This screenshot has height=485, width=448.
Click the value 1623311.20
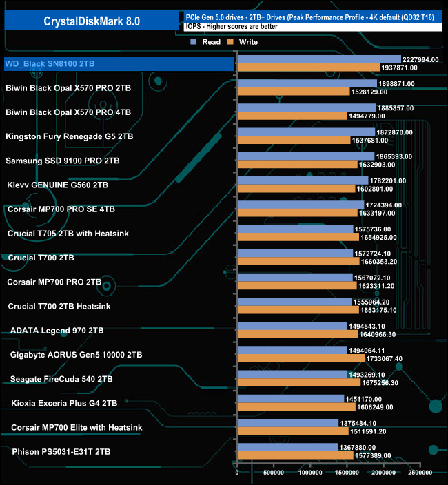tap(376, 286)
